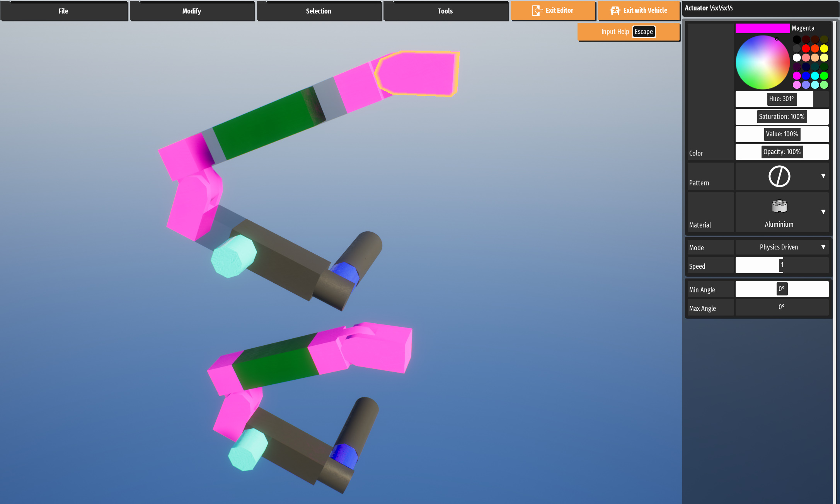
Task: Click the Aluminium material brick icon
Action: click(779, 207)
